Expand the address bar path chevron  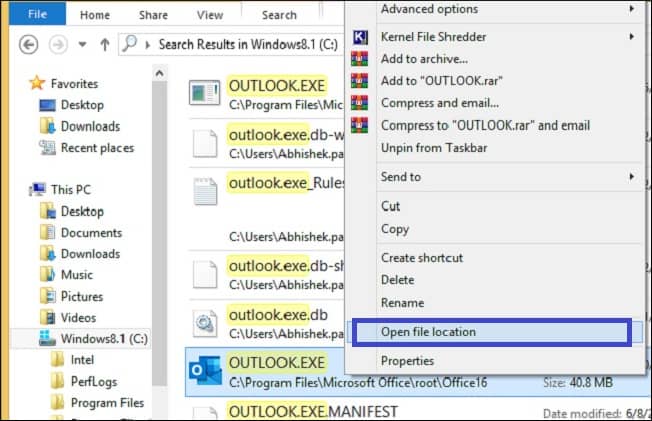[147, 45]
